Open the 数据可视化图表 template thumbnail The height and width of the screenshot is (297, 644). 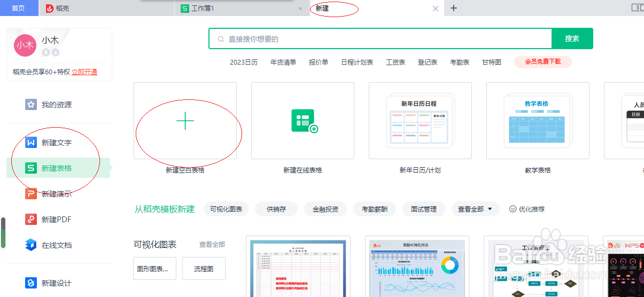pos(417,266)
